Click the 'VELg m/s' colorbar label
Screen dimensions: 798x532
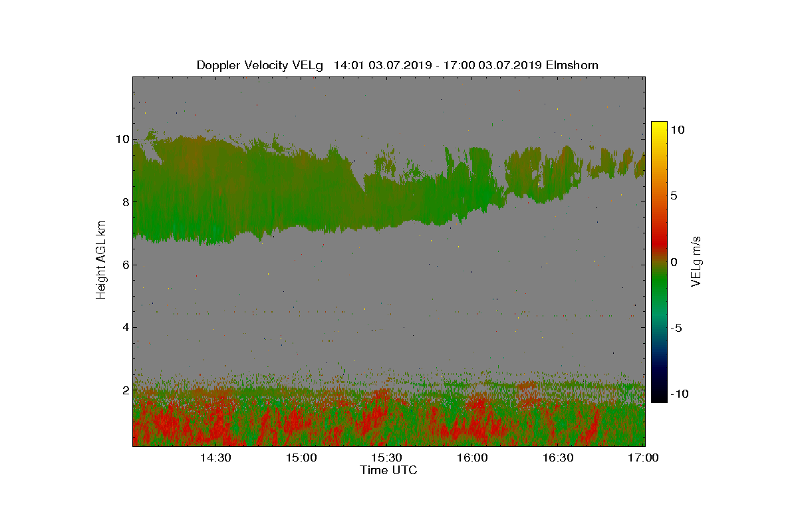(696, 260)
